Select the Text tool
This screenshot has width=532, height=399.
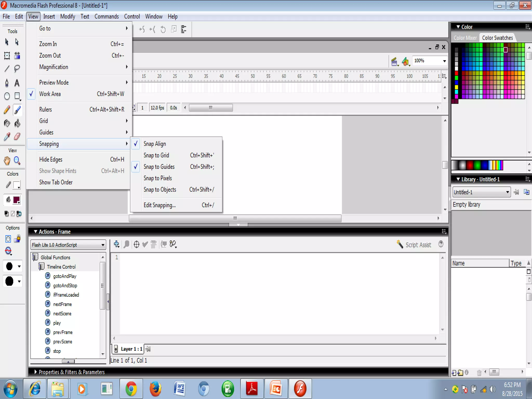tap(17, 83)
